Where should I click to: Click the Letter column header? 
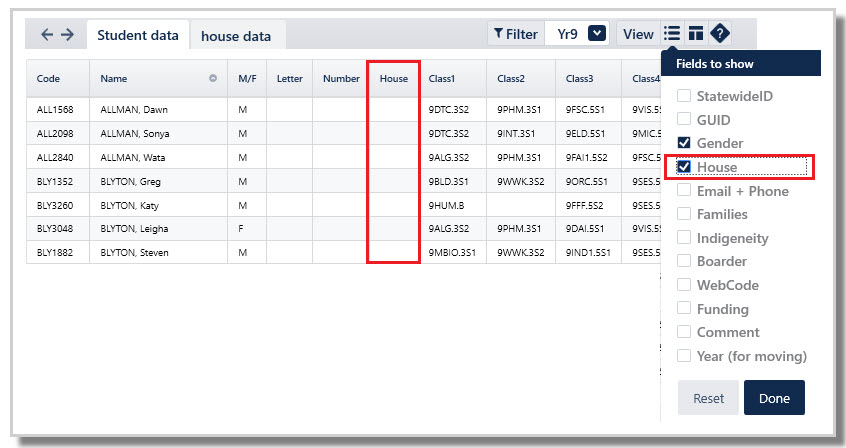[290, 78]
